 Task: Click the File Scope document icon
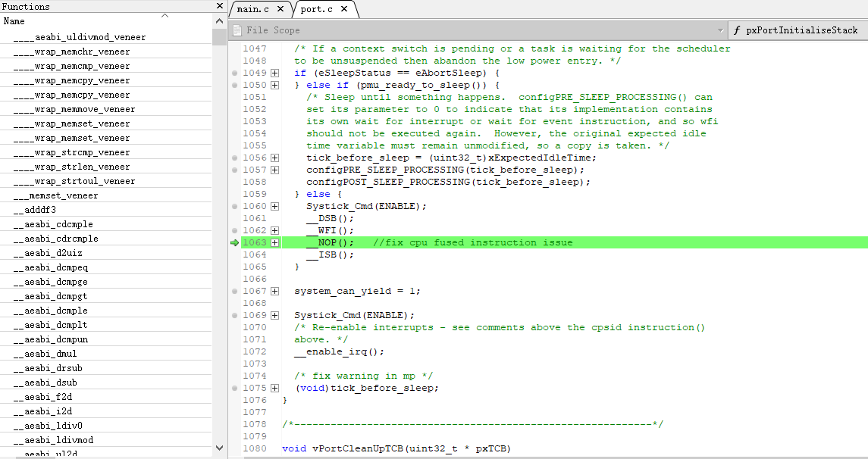pyautogui.click(x=237, y=30)
